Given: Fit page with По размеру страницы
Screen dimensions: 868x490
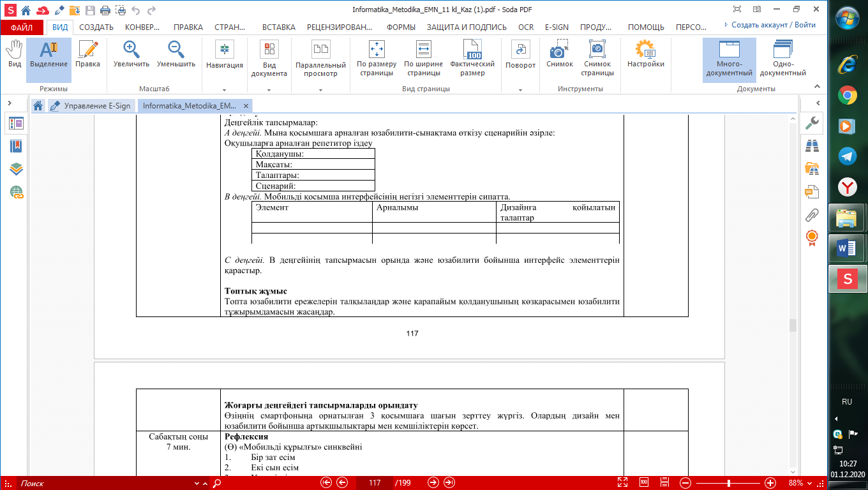Looking at the screenshot, I should click(x=377, y=59).
